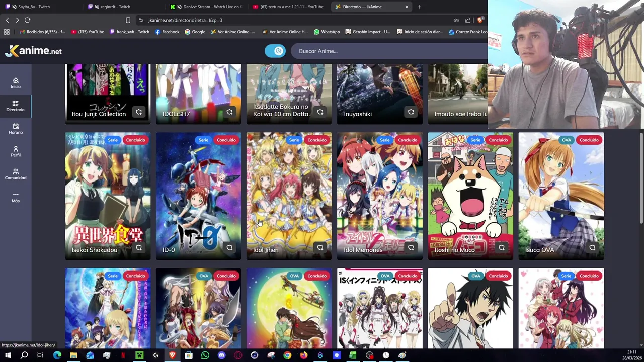Click the Concluido badge on Idol Memories card

click(408, 140)
